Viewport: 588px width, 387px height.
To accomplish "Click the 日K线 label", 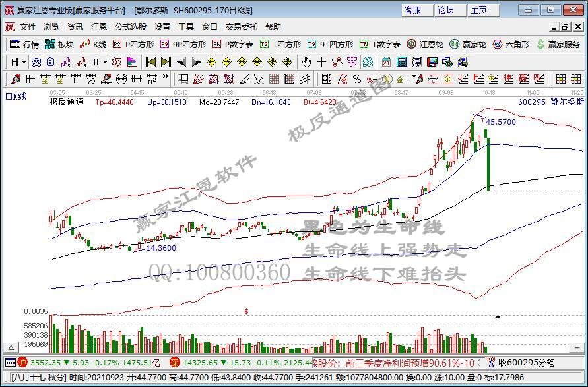I will tap(15, 97).
